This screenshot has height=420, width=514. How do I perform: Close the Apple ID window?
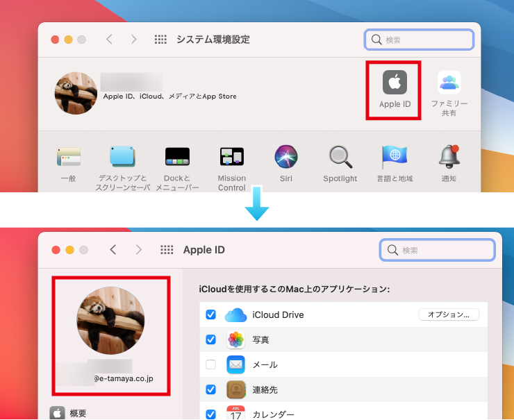[56, 250]
